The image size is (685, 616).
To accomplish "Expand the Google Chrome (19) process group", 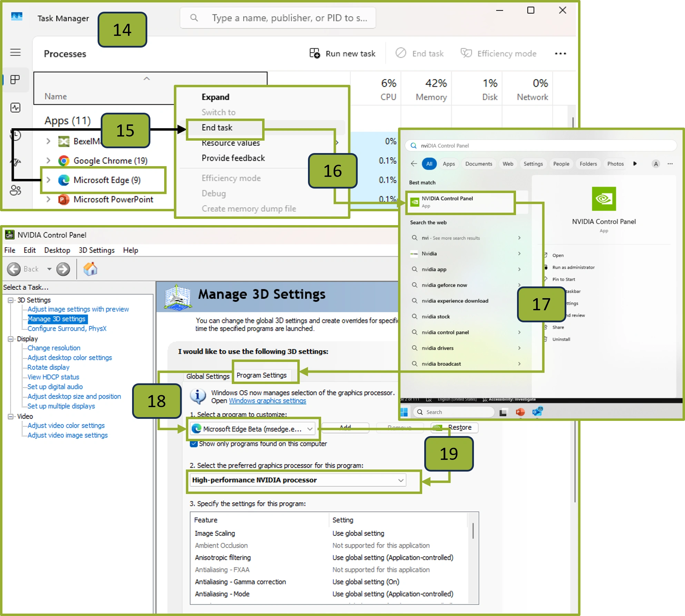I will coord(48,161).
